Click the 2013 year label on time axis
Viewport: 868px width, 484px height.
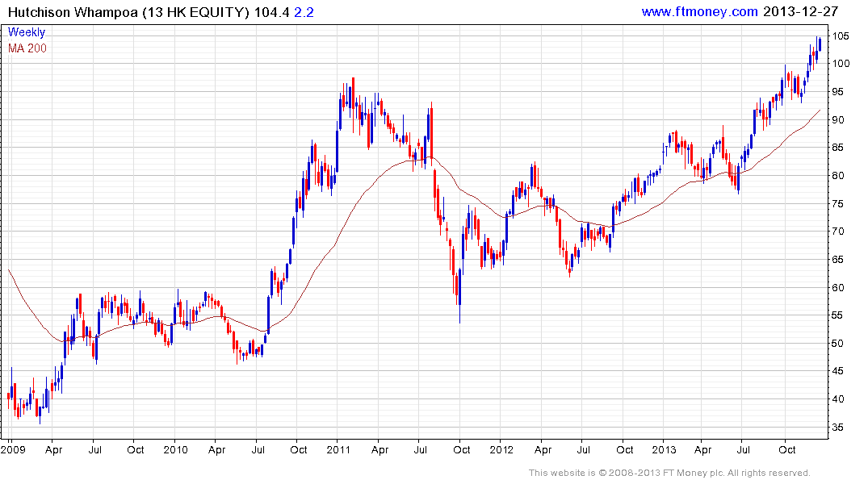(664, 449)
